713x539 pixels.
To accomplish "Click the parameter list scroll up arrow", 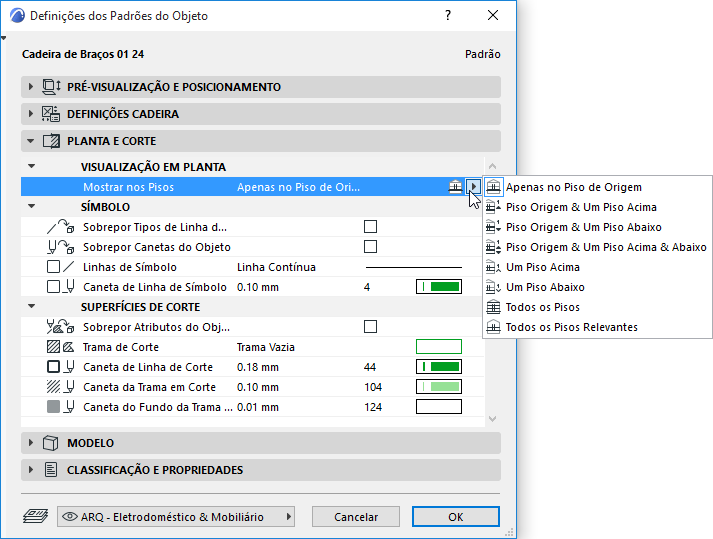I will click(492, 166).
